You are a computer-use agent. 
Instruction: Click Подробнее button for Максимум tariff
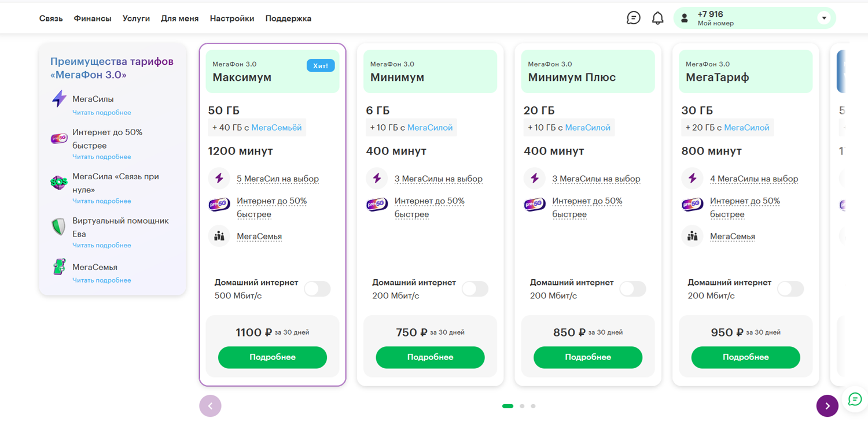(273, 357)
